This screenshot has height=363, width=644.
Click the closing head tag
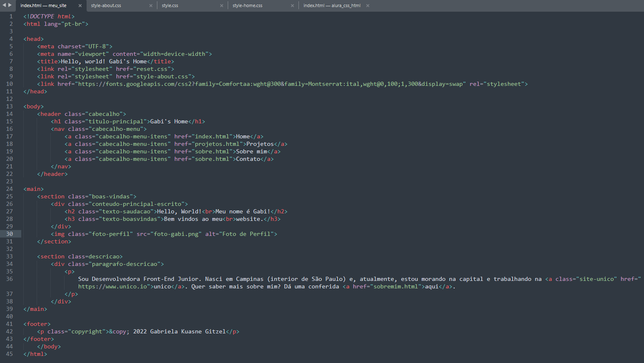[35, 91]
